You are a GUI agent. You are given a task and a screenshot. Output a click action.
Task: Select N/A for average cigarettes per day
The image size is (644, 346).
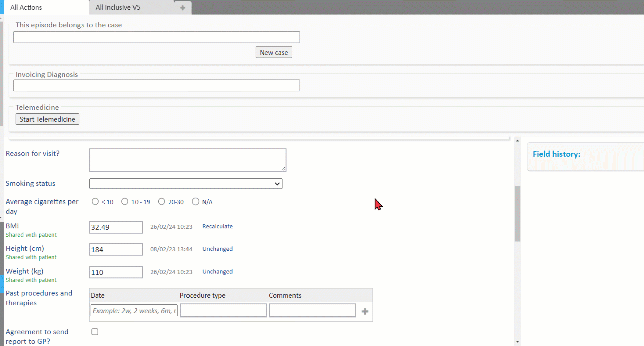pyautogui.click(x=195, y=201)
